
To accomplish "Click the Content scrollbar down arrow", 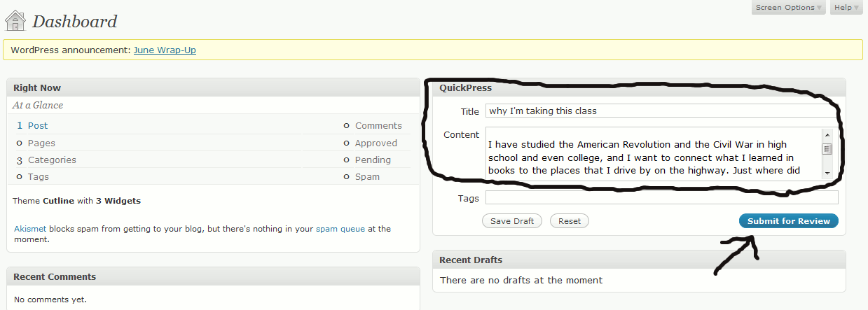I will [827, 172].
